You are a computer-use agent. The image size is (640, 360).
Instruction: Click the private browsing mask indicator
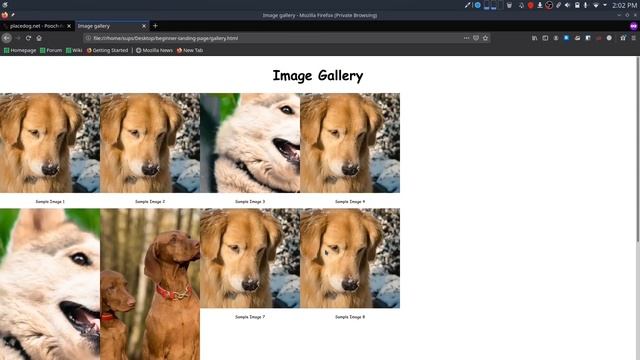tap(633, 26)
